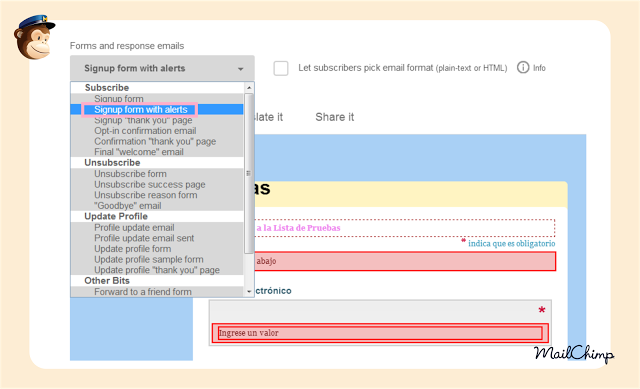
Task: Click the Info circle icon
Action: coord(523,67)
